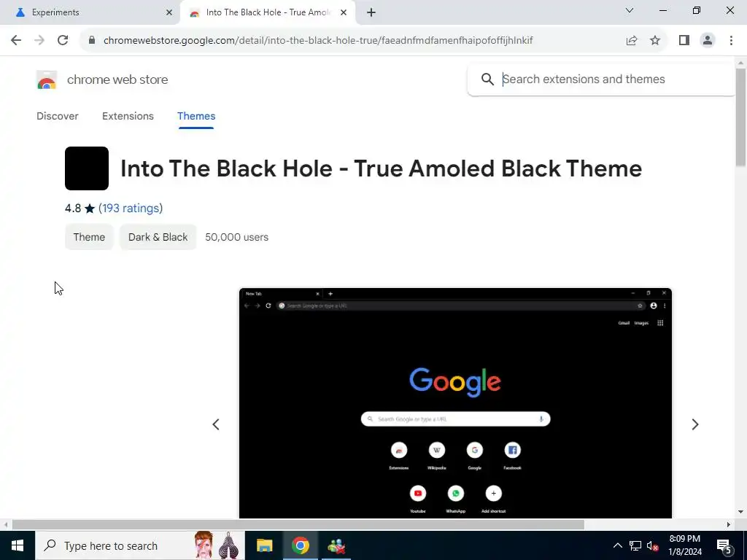Show hidden system tray icons
This screenshot has height=560, width=747.
tap(617, 545)
